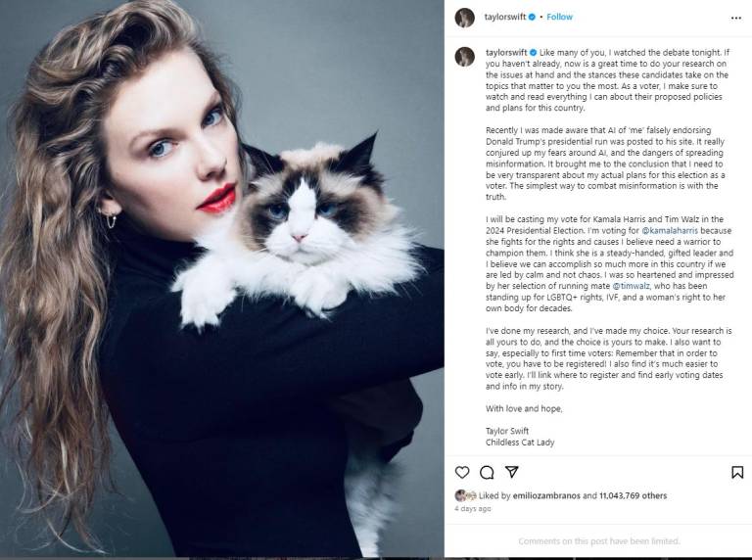This screenshot has width=752, height=560.
Task: Open the @kamalaharris mention in the caption
Action: pyautogui.click(x=670, y=231)
